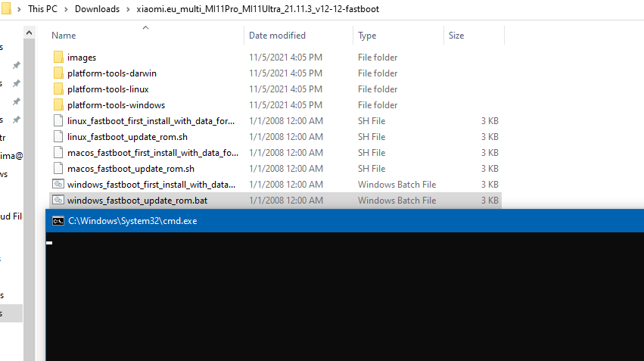The height and width of the screenshot is (361, 644).
Task: Expand chevron before This PC breadcrumb
Action: pyautogui.click(x=19, y=9)
